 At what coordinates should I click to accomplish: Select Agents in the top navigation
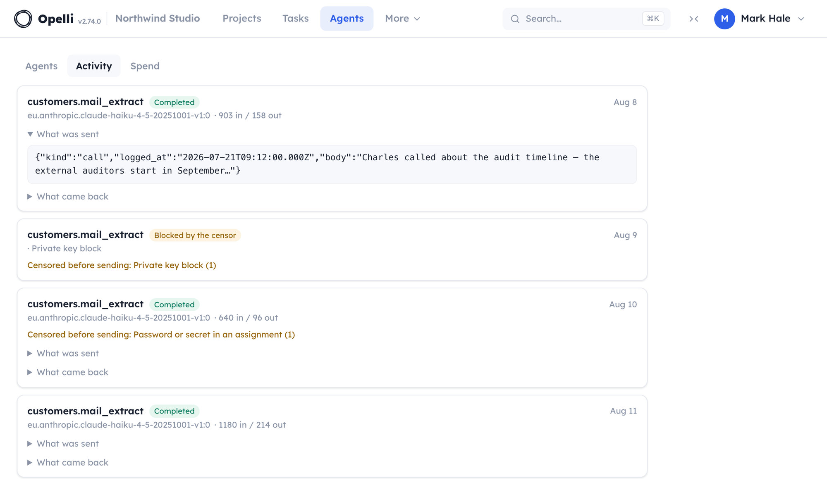(x=347, y=19)
